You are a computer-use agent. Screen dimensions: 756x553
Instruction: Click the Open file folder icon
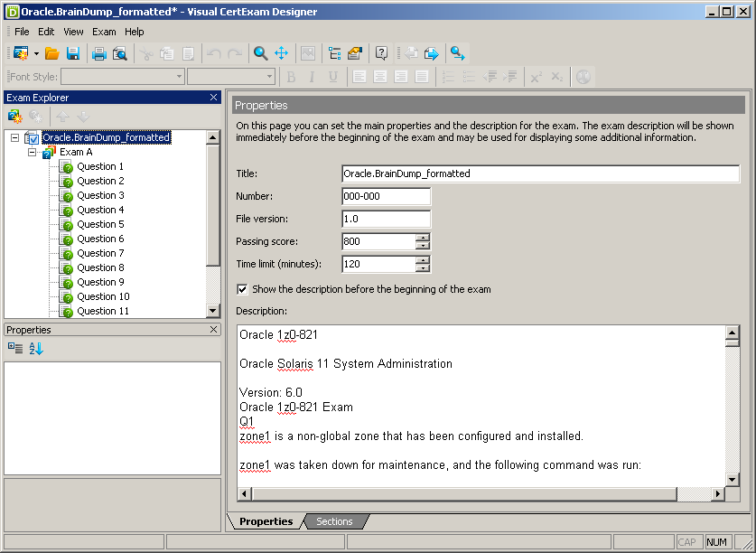click(52, 53)
